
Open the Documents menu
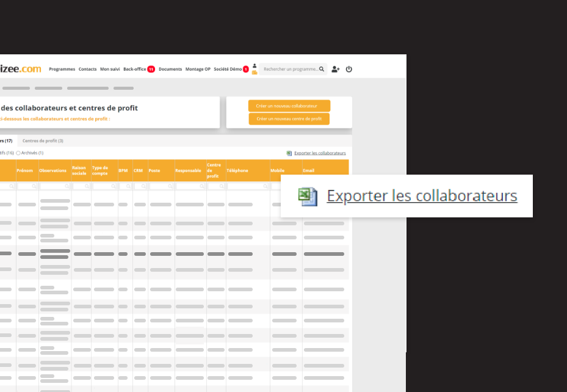(170, 69)
